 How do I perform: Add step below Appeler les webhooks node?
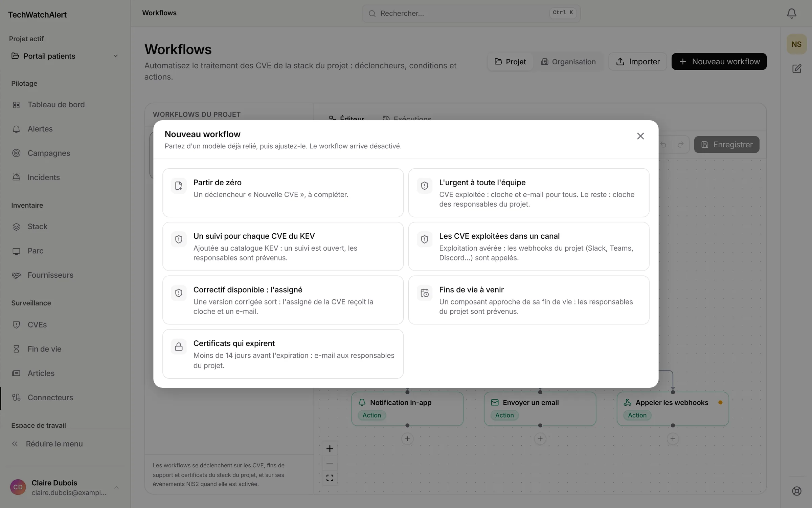[x=673, y=439]
